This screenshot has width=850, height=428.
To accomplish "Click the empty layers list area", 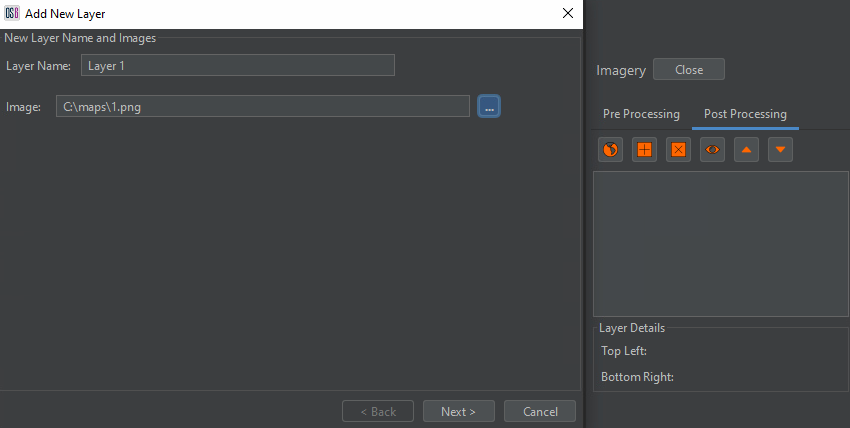I will (721, 244).
